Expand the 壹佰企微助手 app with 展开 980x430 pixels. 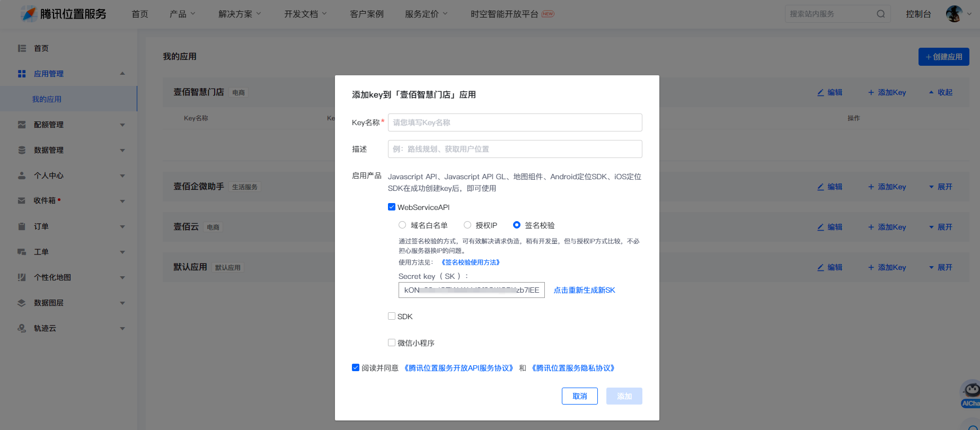pyautogui.click(x=941, y=187)
